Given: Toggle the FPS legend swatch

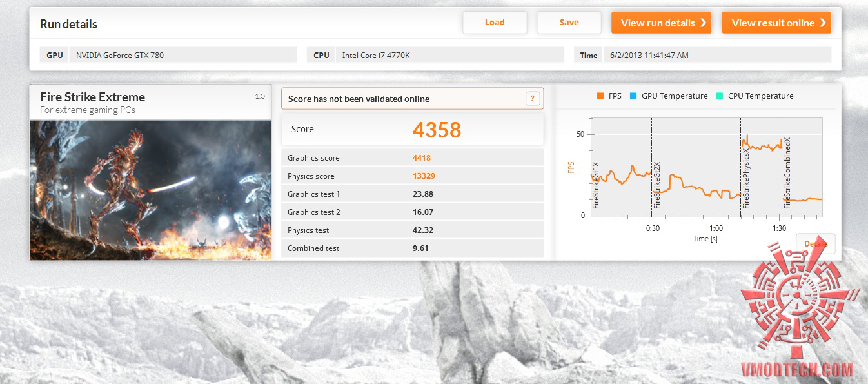Looking at the screenshot, I should coord(600,96).
